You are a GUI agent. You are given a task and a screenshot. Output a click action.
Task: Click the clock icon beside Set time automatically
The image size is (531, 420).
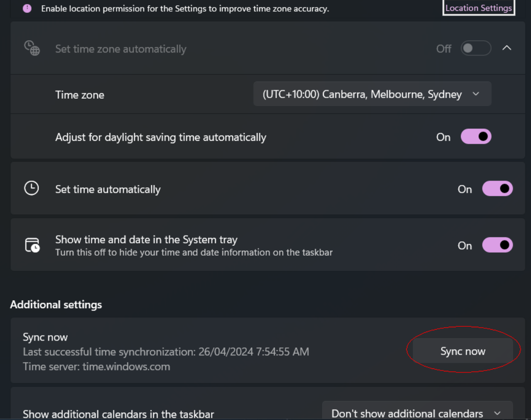(x=31, y=188)
